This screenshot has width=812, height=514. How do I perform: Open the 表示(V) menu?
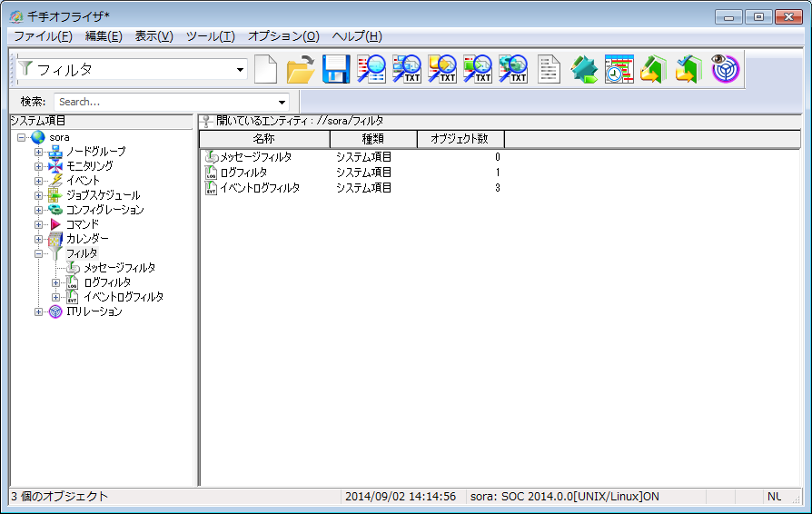tap(153, 36)
